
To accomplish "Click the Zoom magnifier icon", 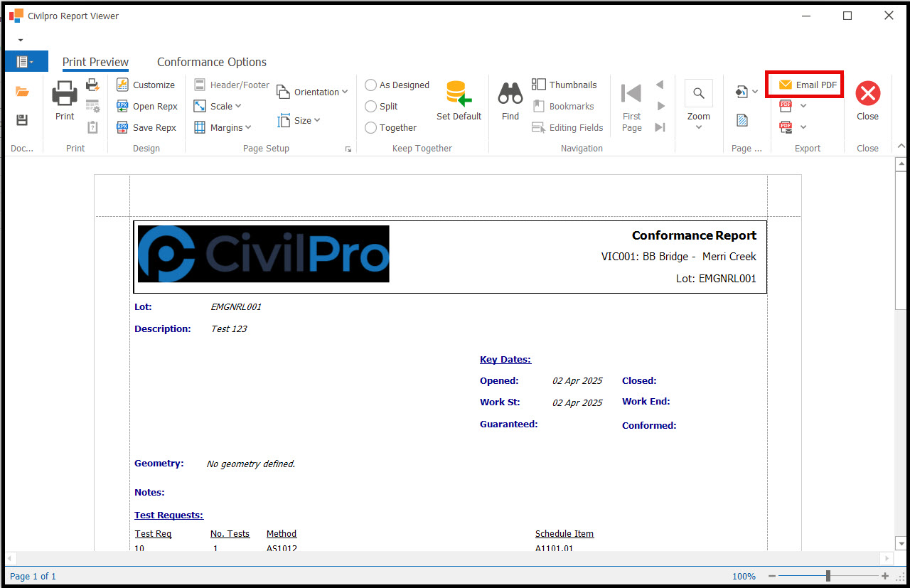I will 699,93.
